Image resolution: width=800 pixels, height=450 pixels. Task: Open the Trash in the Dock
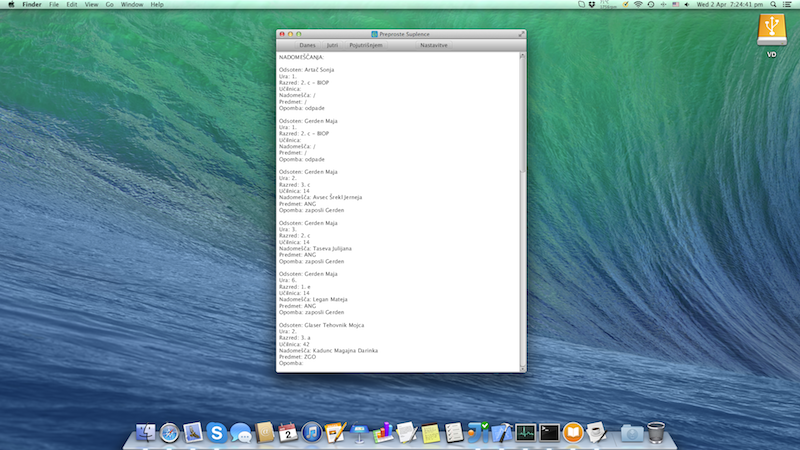[656, 432]
